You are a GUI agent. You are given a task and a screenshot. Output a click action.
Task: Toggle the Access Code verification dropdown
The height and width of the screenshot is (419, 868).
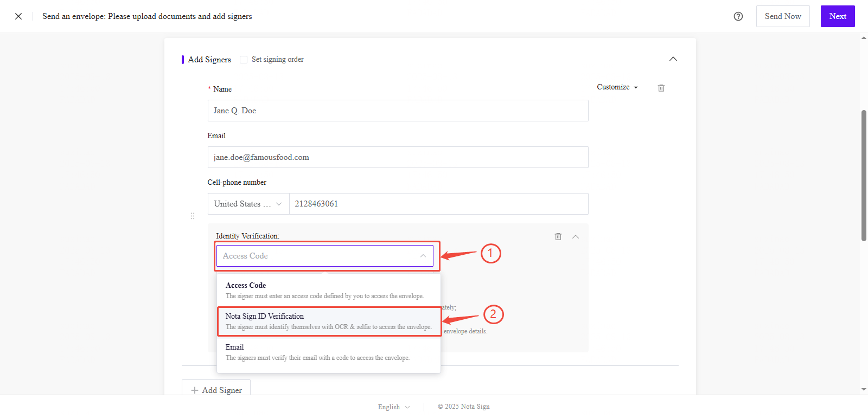(x=324, y=256)
